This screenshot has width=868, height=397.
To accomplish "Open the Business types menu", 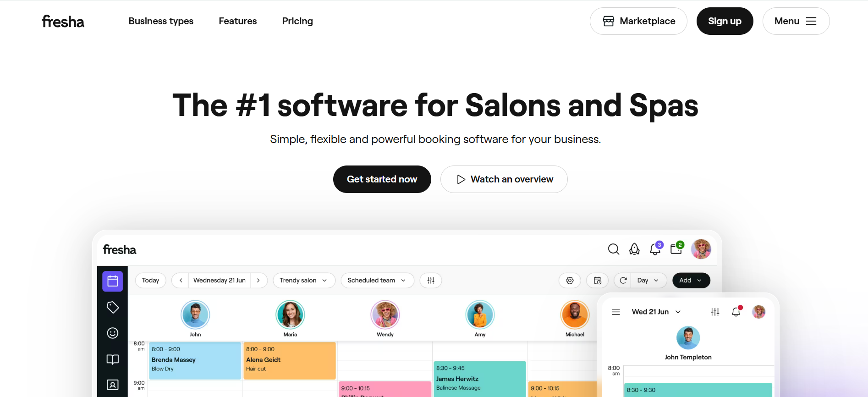I will pos(161,21).
